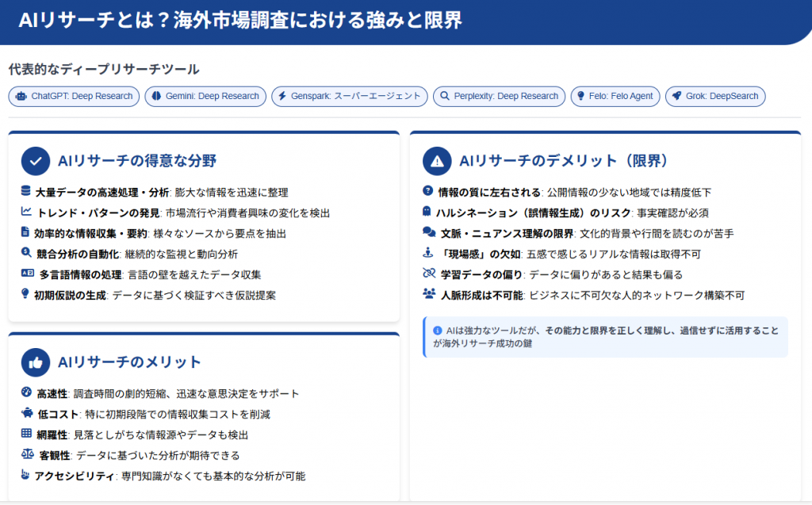Click the Felo: Felo Agent pill
Viewport: 812px width, 505px height.
tap(615, 97)
